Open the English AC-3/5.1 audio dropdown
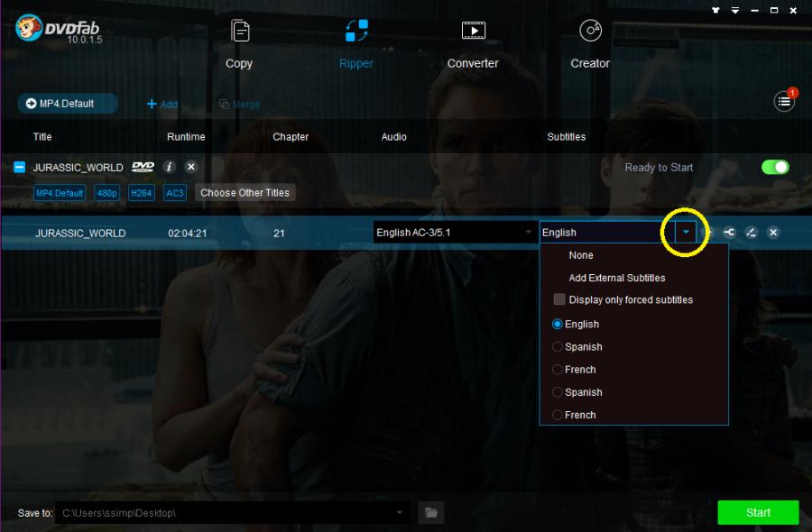The image size is (812, 532). click(454, 233)
